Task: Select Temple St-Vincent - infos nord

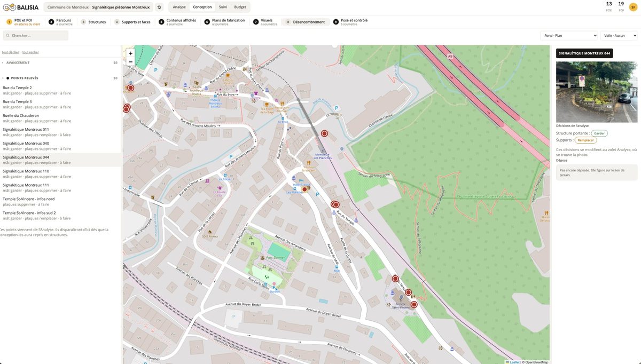Action: click(60, 201)
